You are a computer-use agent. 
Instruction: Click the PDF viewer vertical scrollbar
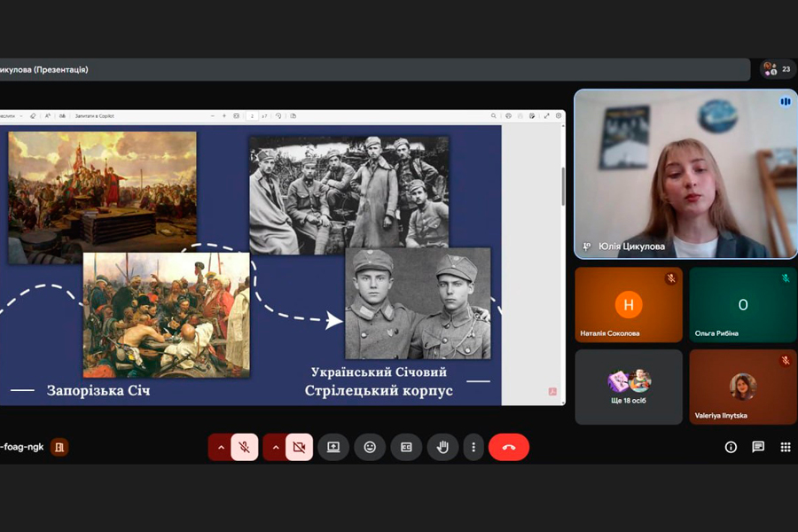click(562, 186)
